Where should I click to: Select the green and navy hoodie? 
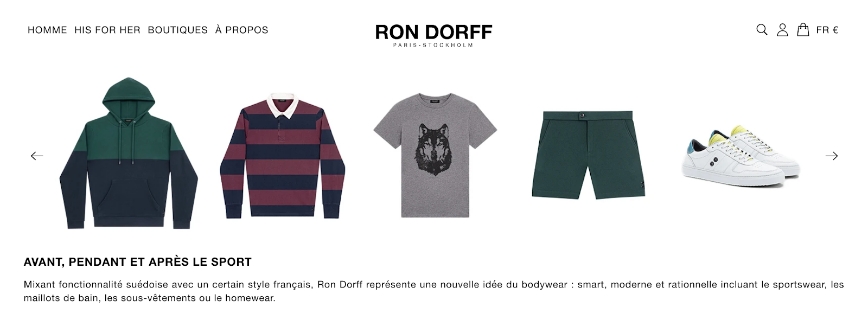(x=129, y=153)
